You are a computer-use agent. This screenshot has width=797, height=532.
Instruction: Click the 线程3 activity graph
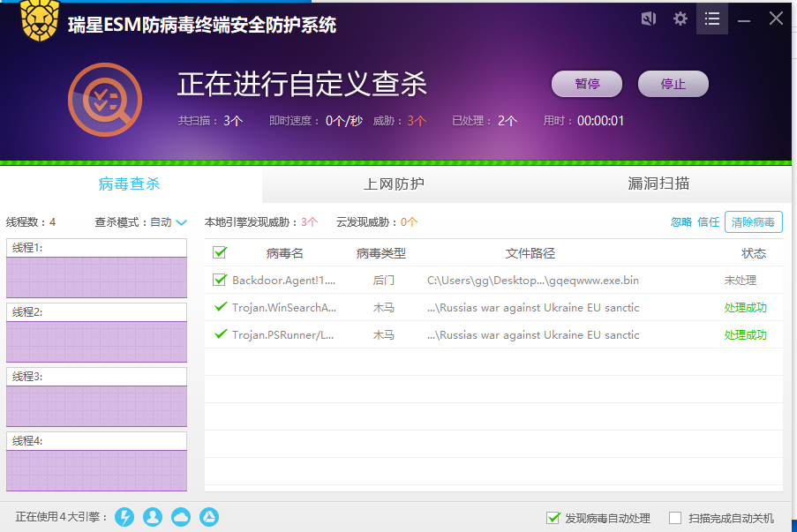96,407
